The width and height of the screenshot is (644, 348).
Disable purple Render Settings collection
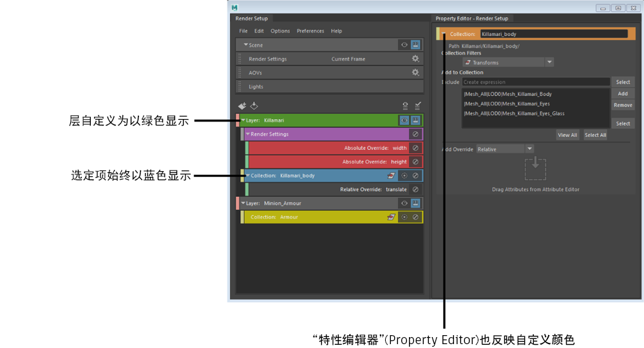coord(415,134)
